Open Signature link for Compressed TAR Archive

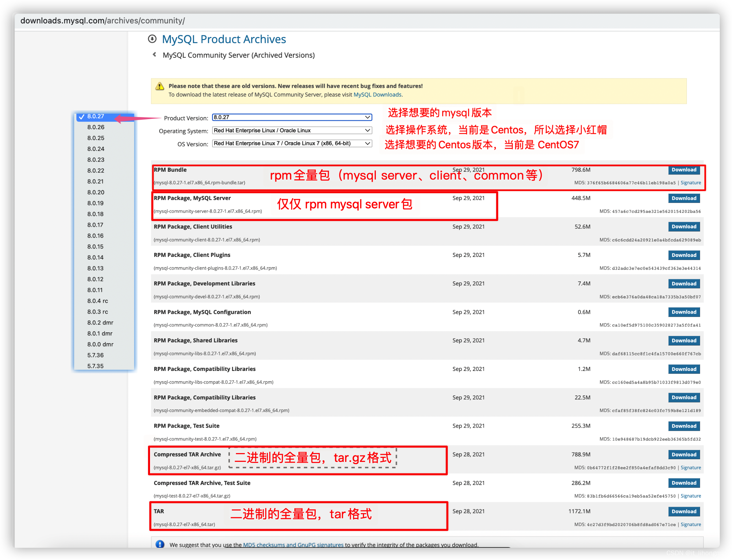[x=691, y=467]
